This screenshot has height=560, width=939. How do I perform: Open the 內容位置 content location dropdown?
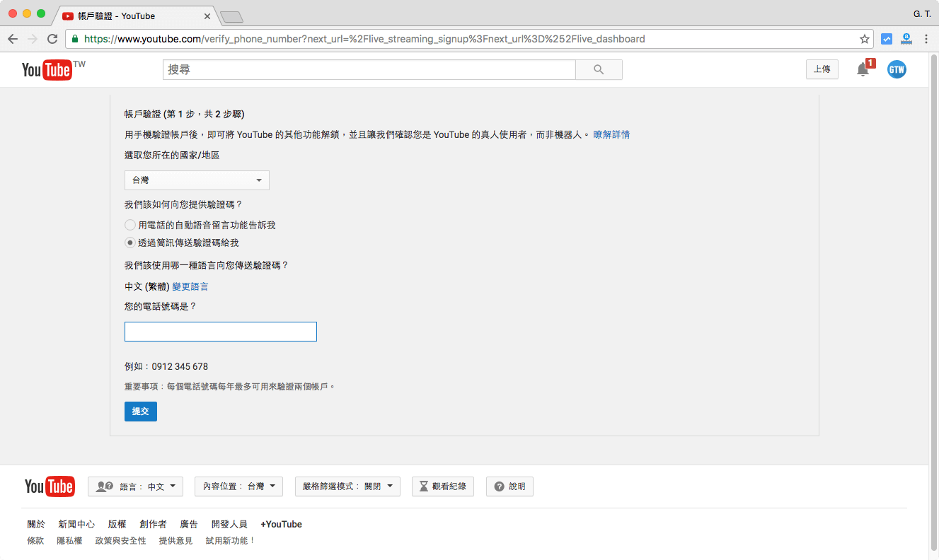(238, 486)
